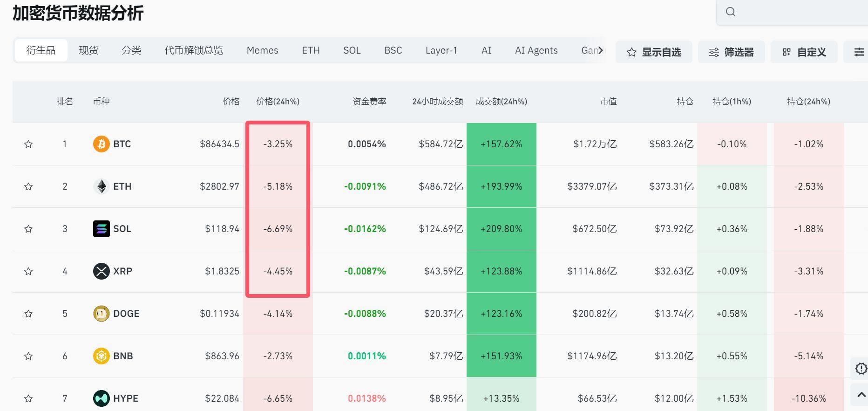Click the HYPE coin icon
868x411 pixels.
101,398
